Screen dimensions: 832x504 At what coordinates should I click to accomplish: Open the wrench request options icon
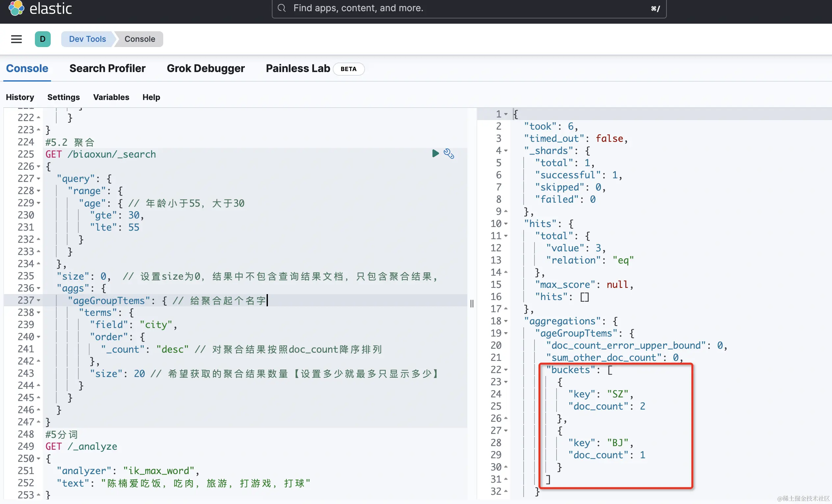(449, 154)
